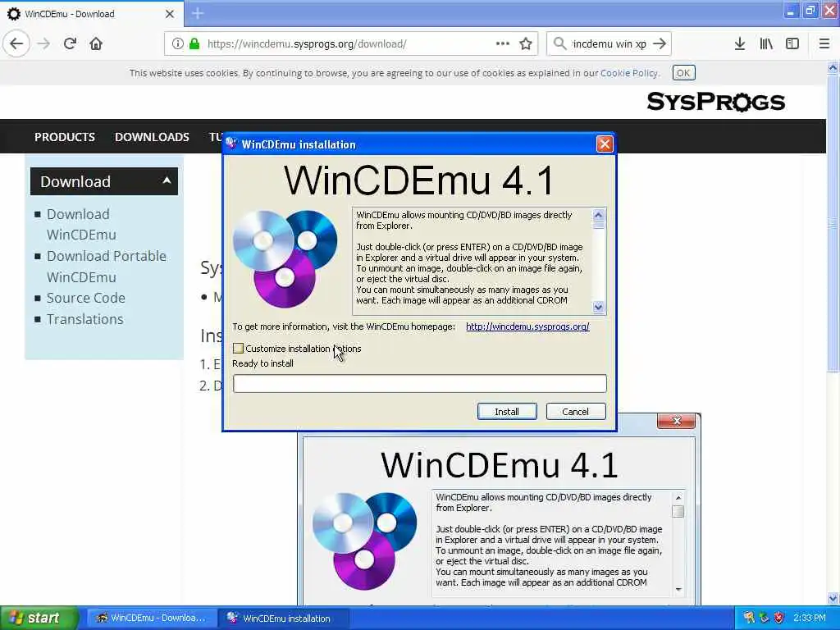
Task: Click the page scrollbar up arrow
Action: [833, 68]
